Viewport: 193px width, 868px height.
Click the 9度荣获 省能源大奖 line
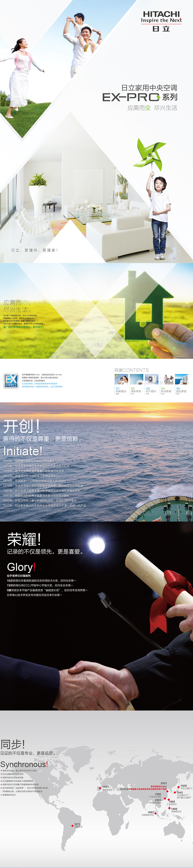point(47,590)
